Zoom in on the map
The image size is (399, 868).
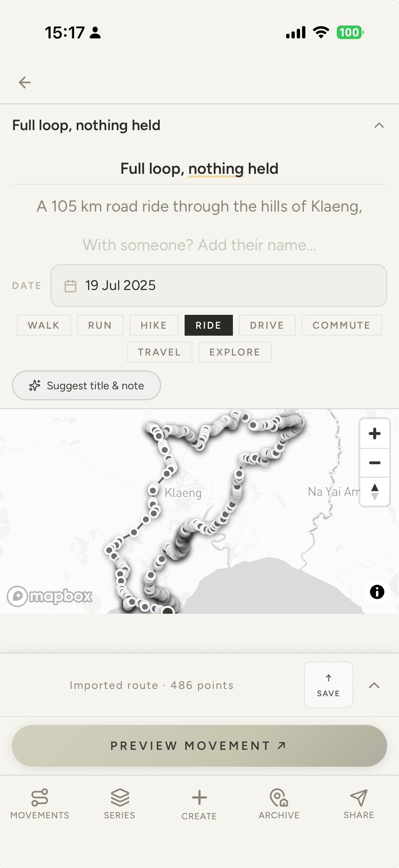click(375, 433)
